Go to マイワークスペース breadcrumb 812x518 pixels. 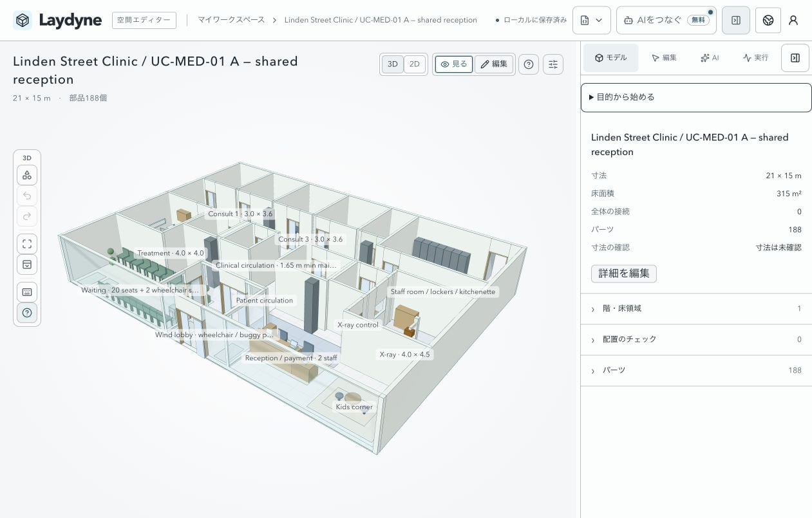pyautogui.click(x=231, y=20)
